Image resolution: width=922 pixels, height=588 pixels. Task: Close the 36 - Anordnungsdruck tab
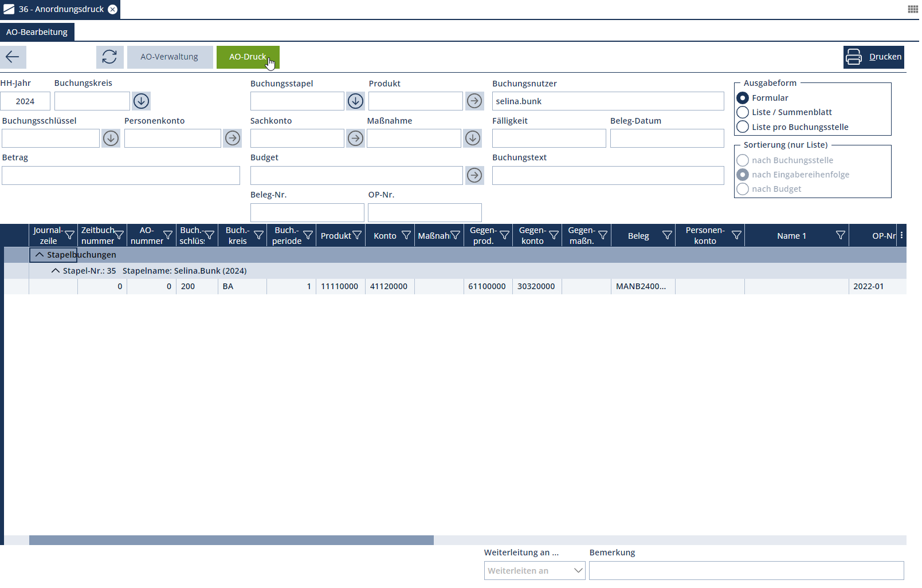pyautogui.click(x=113, y=9)
